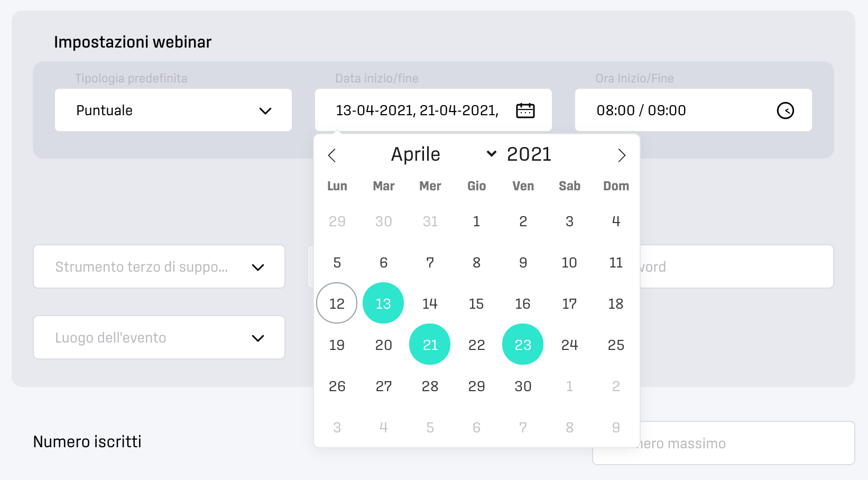Pick April 30 in calendar
Screen dimensions: 868x480
click(x=523, y=386)
